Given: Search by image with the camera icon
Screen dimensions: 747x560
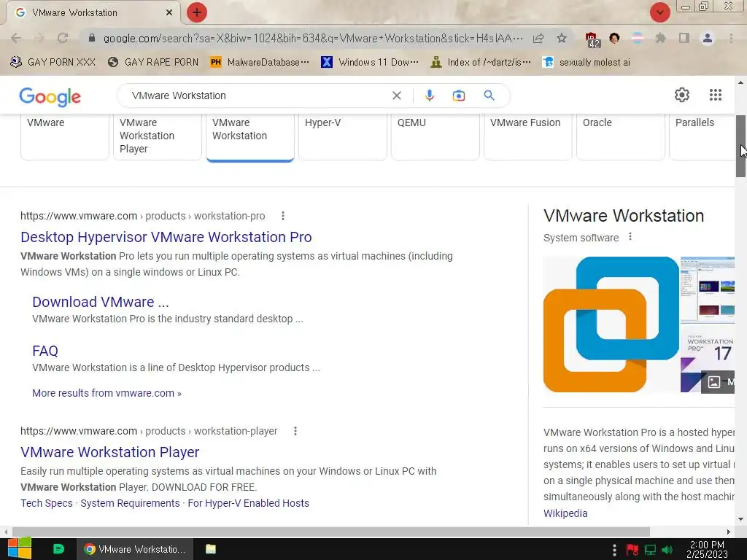Looking at the screenshot, I should 458,96.
